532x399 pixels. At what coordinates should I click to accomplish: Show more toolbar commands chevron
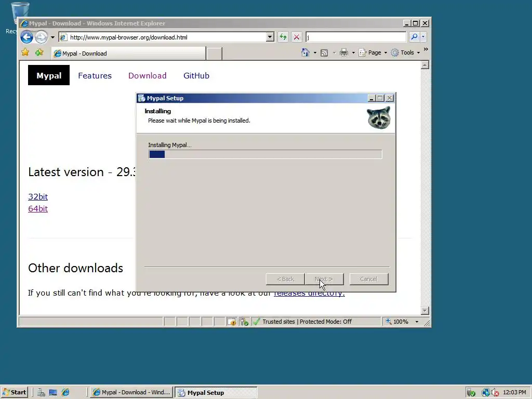coord(426,49)
